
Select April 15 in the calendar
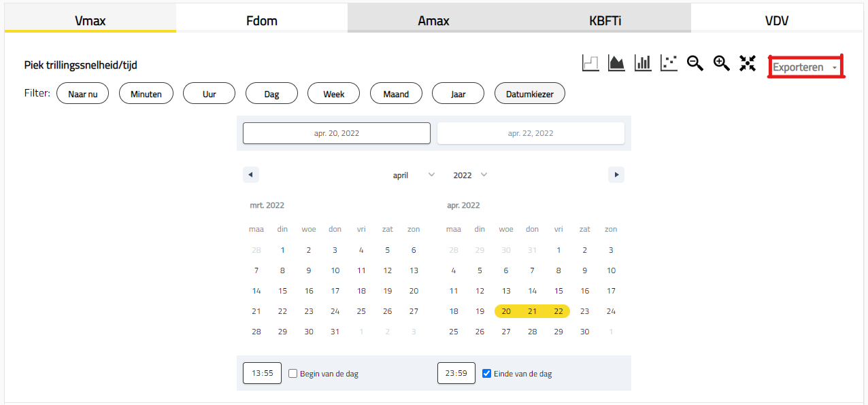pos(558,291)
